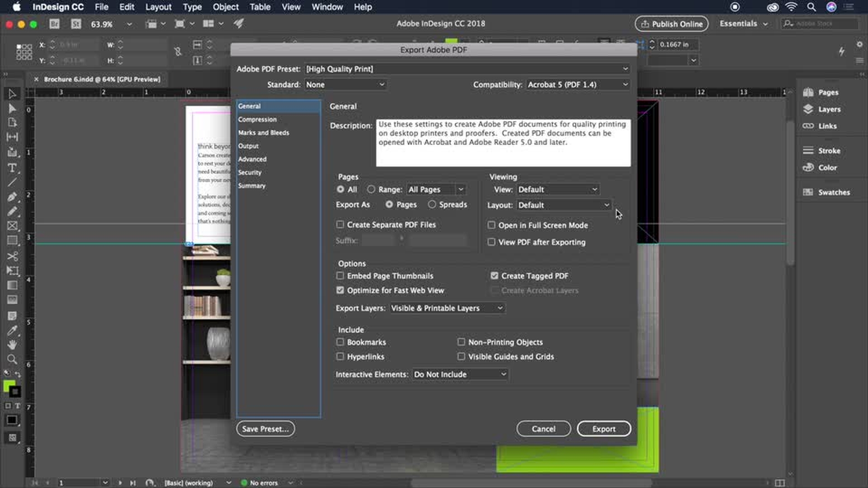Check the Hyperlinks include option
Screen dimensions: 868x488
tap(340, 357)
